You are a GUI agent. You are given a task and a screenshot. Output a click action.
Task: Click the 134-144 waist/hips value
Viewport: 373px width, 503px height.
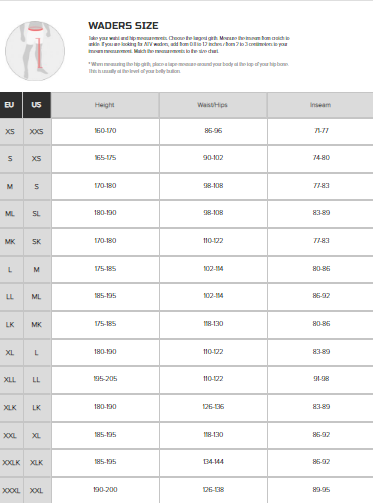213,462
